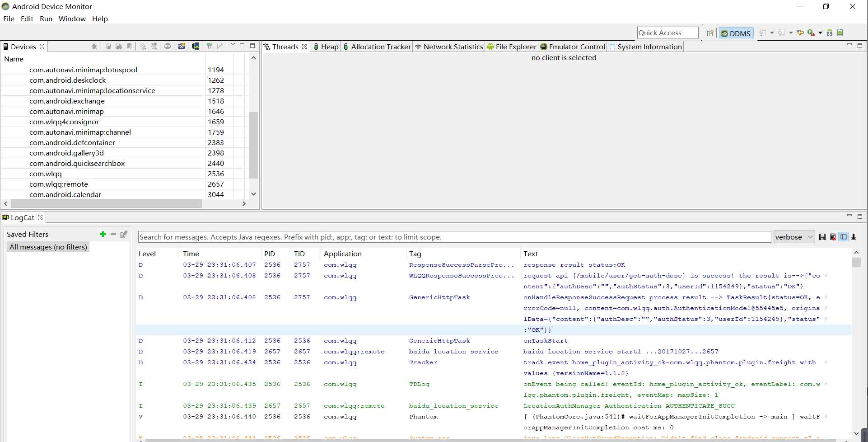Select com.wlqq:remote process row

coord(125,184)
